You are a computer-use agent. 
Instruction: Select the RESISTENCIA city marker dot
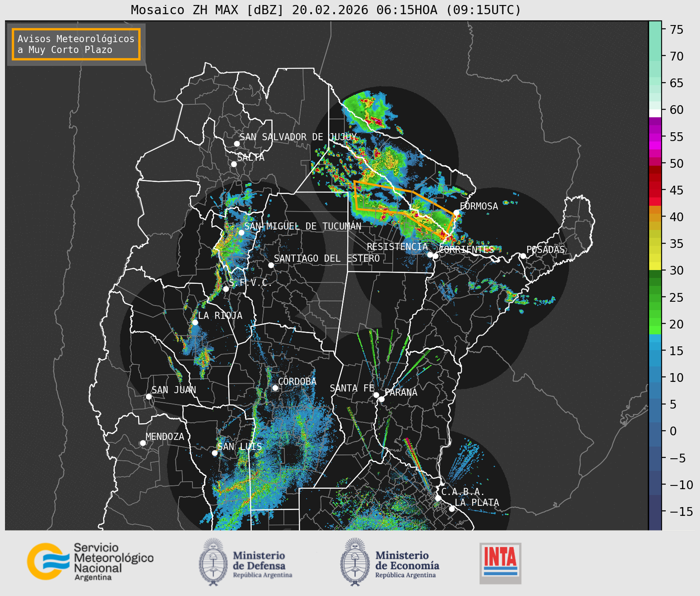[430, 255]
